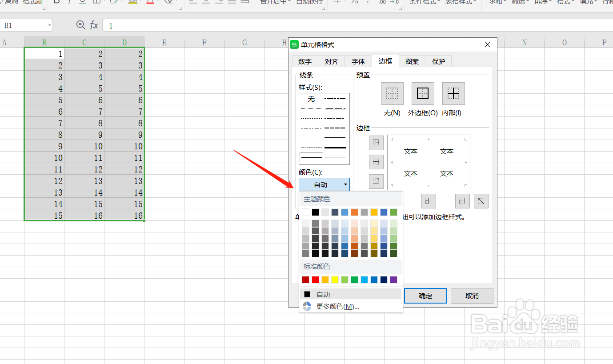The height and width of the screenshot is (364, 613).
Task: Apply the 内部(I) inside borders preset
Action: click(453, 93)
